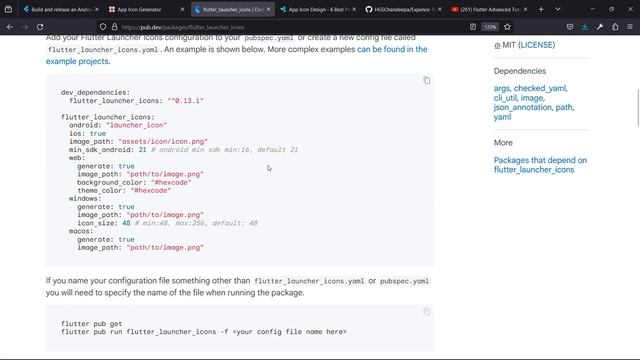This screenshot has height=360, width=640.
Task: Open the image dependency link
Action: coord(531,98)
